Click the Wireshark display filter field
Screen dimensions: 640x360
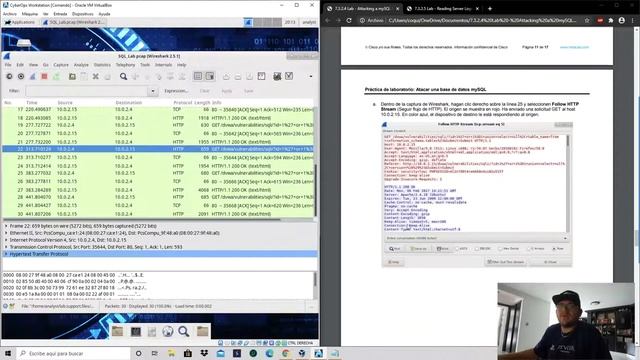[88, 91]
